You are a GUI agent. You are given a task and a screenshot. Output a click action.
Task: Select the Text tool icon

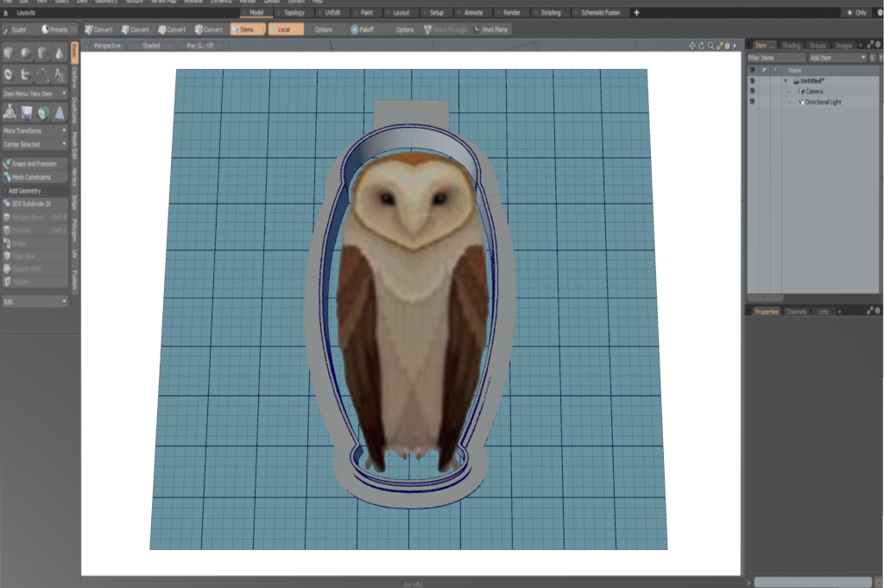tap(60, 74)
